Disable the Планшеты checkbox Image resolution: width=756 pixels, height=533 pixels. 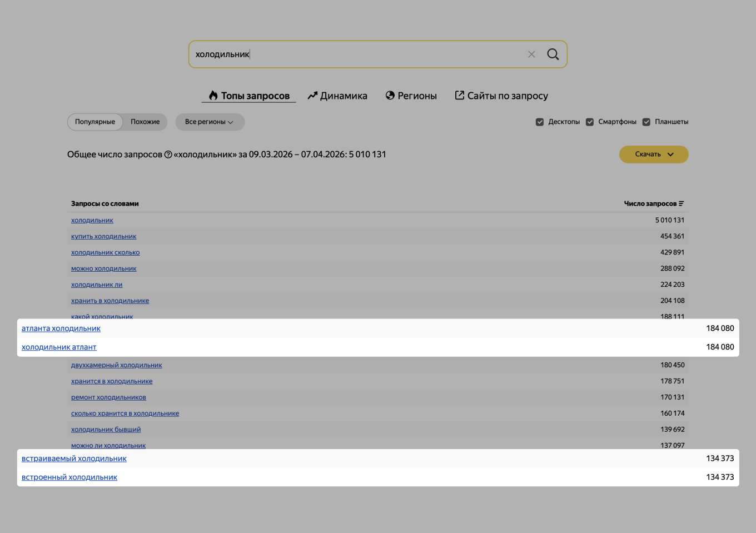(646, 122)
